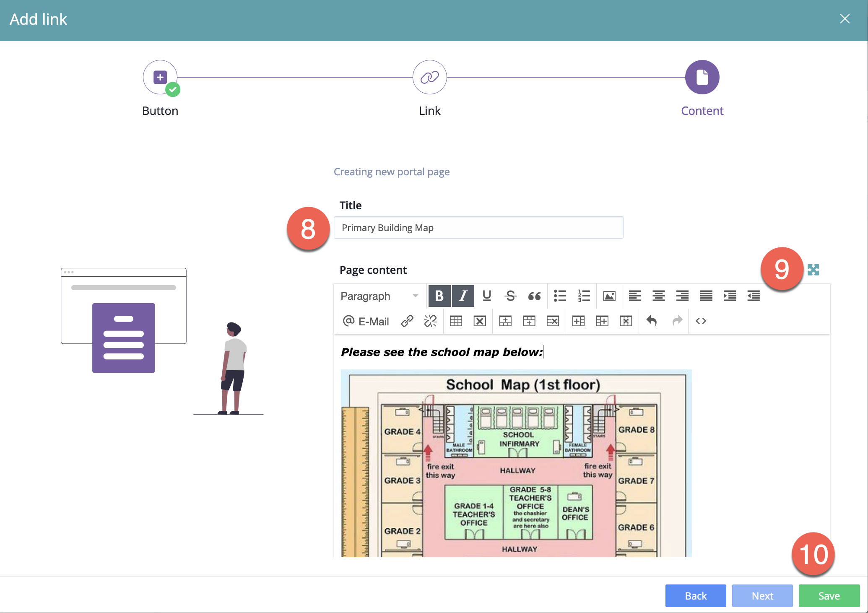Image resolution: width=868 pixels, height=613 pixels.
Task: Open the Paragraph style dropdown
Action: click(379, 296)
